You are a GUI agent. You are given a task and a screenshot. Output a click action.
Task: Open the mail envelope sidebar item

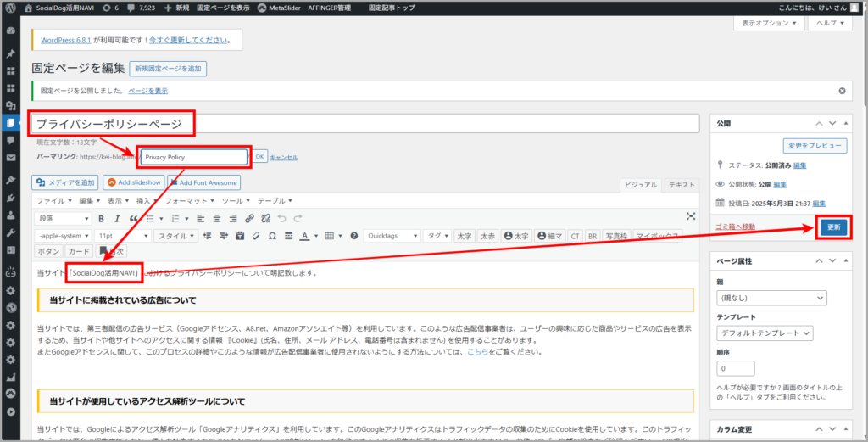point(10,158)
